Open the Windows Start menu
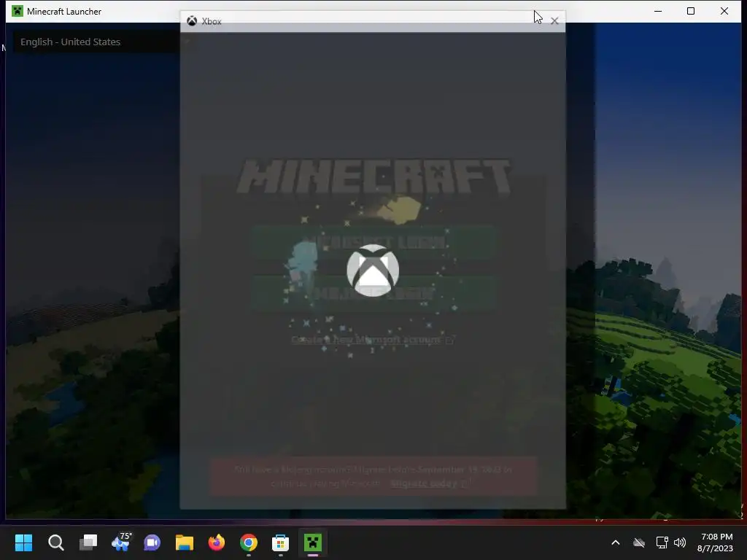747x560 pixels. pos(23,542)
